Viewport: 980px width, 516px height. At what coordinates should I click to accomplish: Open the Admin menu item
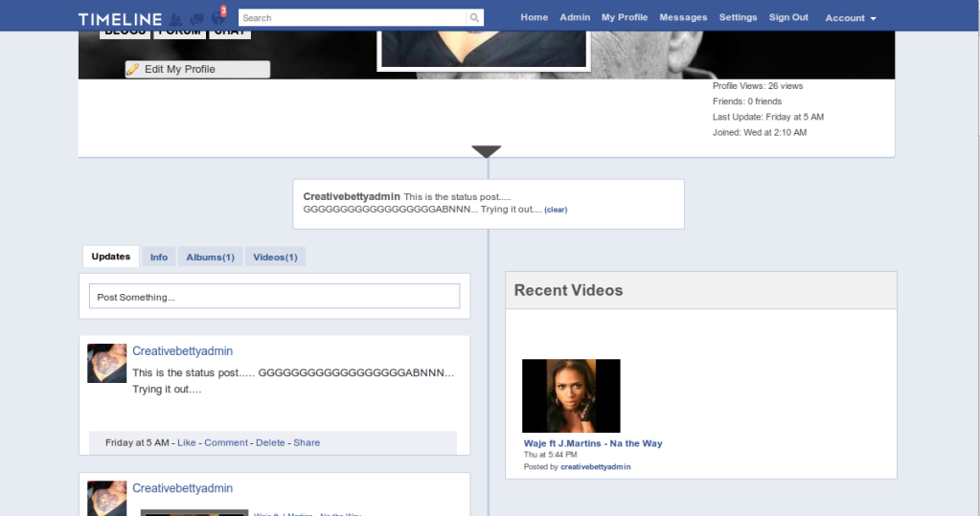coord(575,17)
